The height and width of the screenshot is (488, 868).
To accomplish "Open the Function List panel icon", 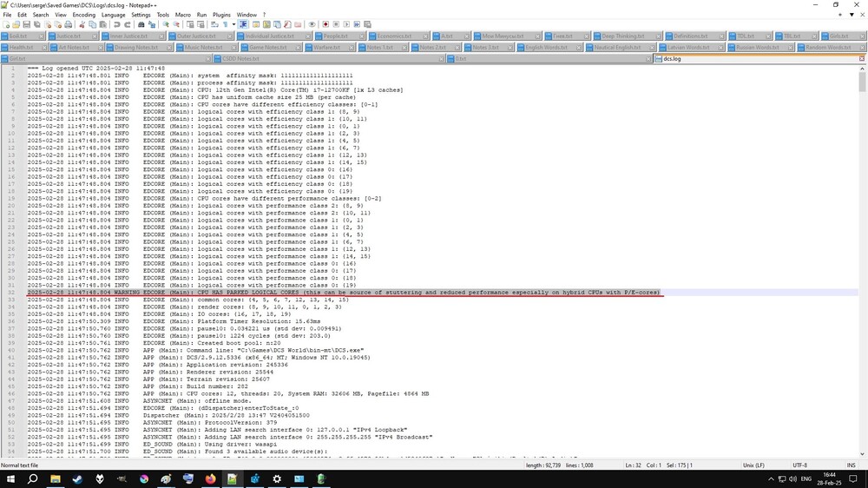I will click(287, 24).
